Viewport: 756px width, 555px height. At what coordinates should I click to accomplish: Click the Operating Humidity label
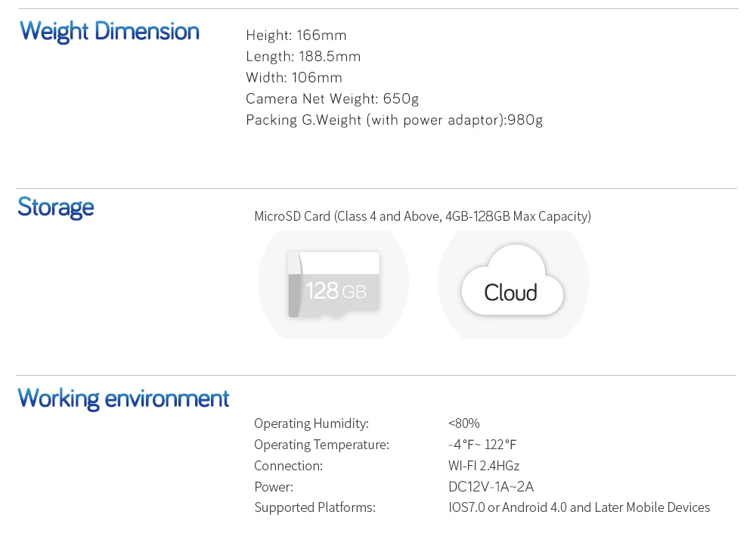click(311, 423)
